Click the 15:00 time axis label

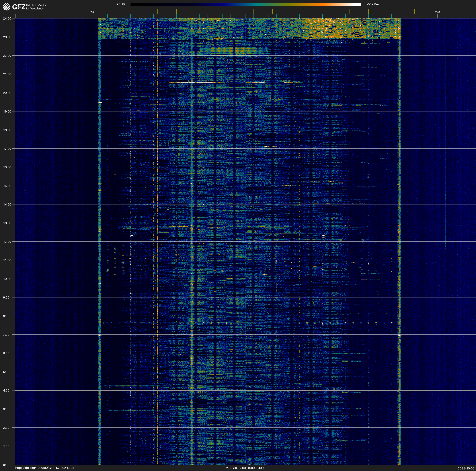pyautogui.click(x=7, y=186)
